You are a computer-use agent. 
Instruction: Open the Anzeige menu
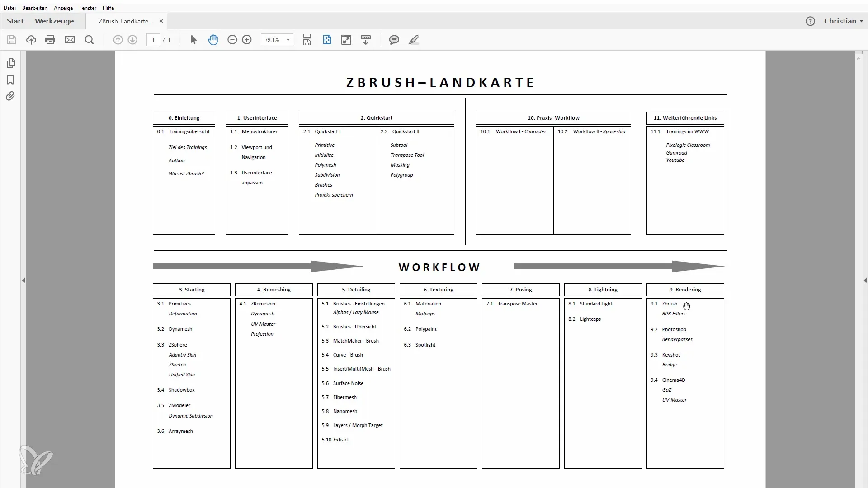click(x=62, y=8)
